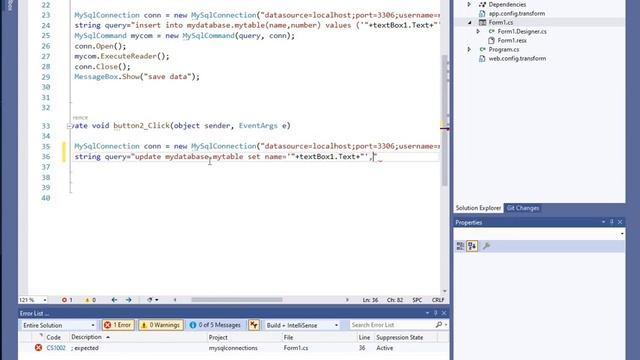The width and height of the screenshot is (640, 360).
Task: Switch to the Git Changes tab
Action: pos(523,208)
